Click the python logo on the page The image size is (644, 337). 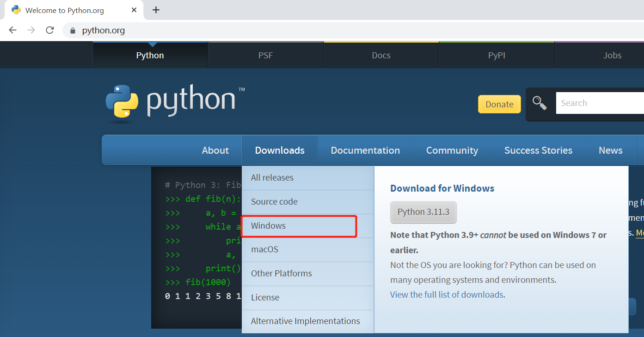click(175, 103)
